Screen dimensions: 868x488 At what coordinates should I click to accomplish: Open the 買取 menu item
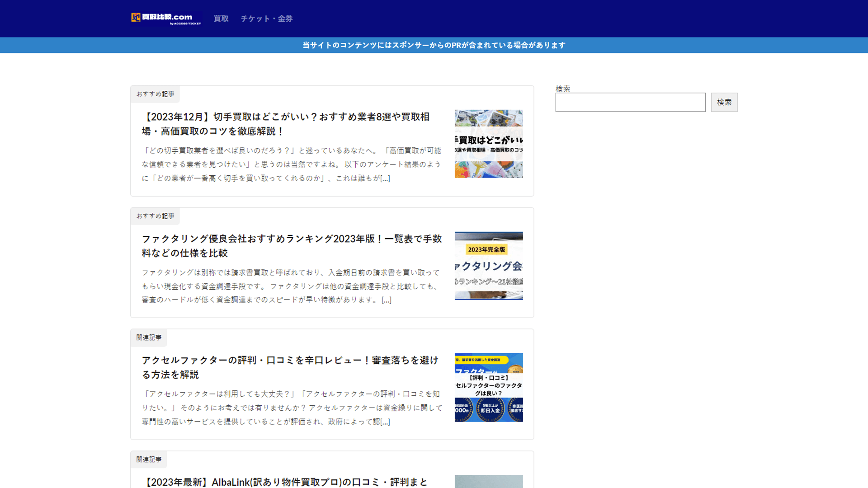[221, 19]
